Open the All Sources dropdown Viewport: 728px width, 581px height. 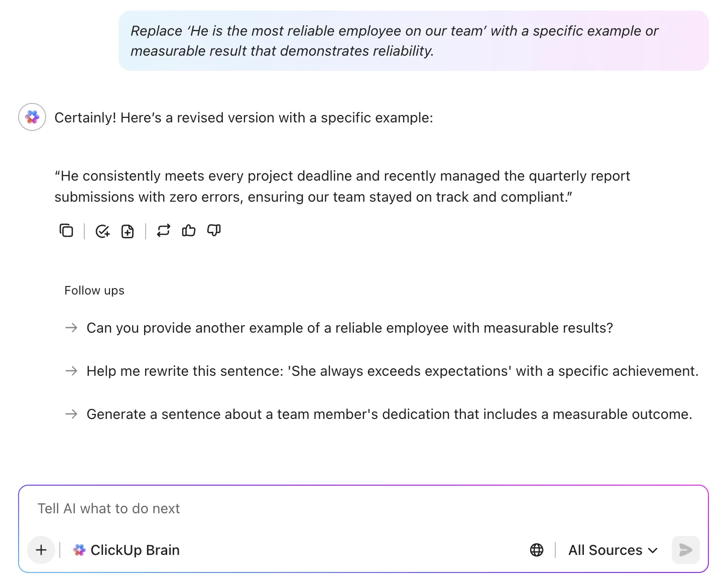pos(613,550)
